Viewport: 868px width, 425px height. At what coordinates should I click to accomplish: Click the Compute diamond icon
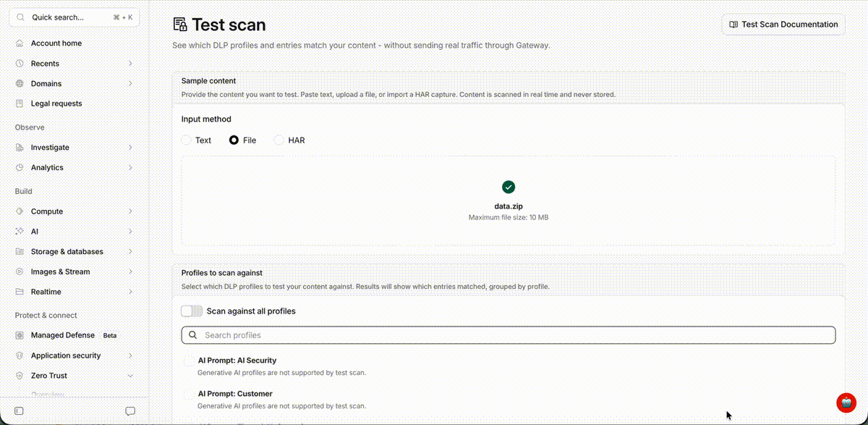pyautogui.click(x=20, y=211)
